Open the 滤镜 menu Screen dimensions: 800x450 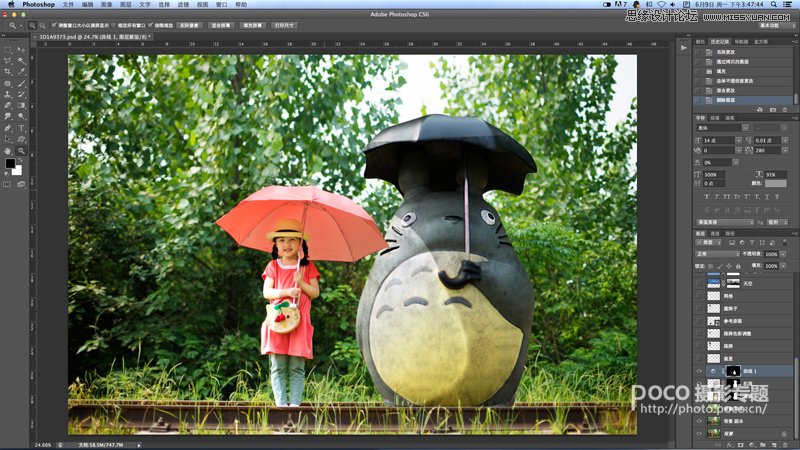pyautogui.click(x=183, y=4)
